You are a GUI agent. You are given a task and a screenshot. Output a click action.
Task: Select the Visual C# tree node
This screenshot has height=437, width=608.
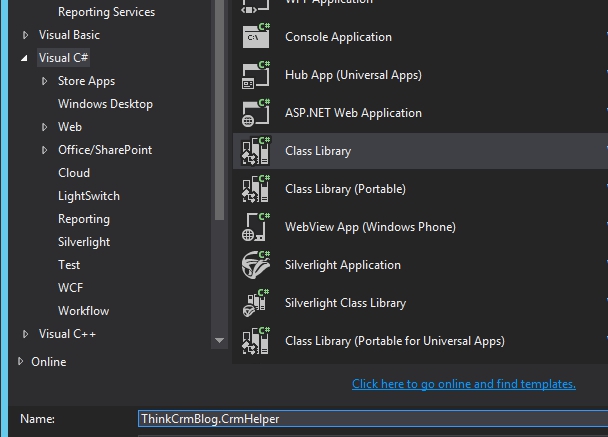[64, 58]
